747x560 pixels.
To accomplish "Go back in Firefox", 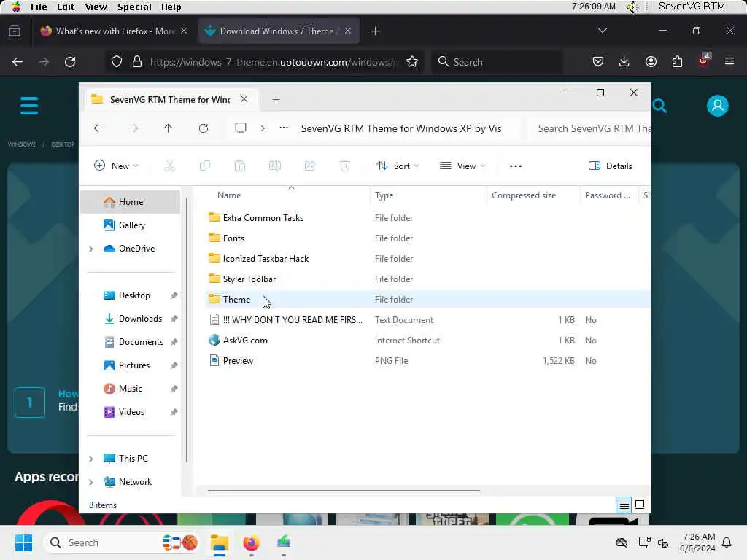I will coord(18,62).
